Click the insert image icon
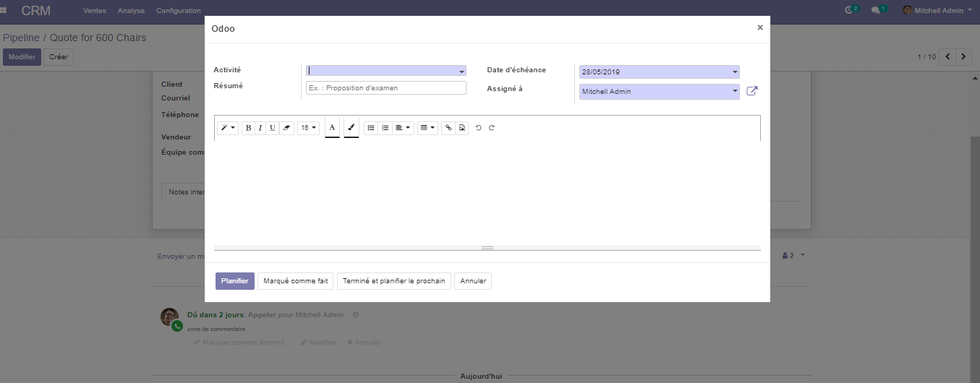This screenshot has width=980, height=383. tap(462, 128)
